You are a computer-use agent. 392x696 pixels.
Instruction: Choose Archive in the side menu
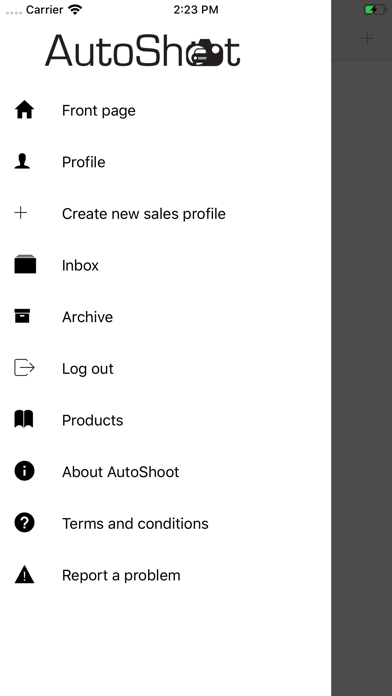coord(166,316)
